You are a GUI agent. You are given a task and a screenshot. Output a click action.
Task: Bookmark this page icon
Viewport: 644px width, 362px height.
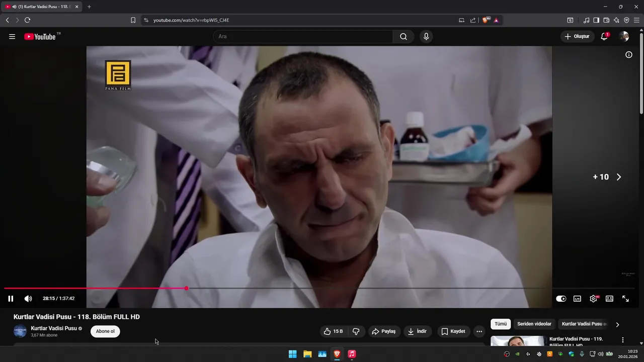tap(133, 20)
